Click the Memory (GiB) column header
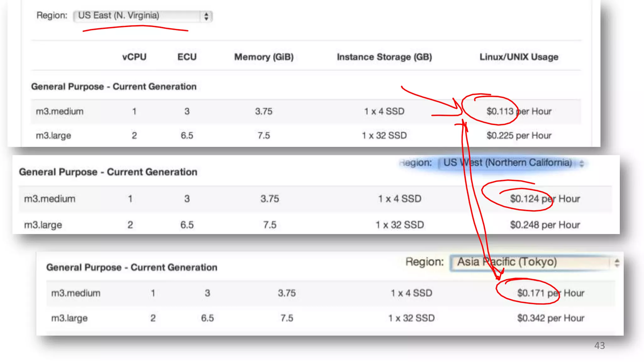 [264, 57]
